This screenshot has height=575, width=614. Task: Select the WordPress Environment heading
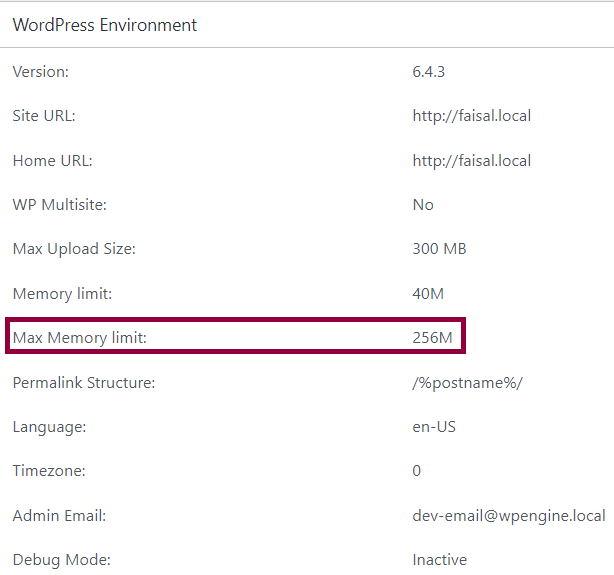point(105,25)
